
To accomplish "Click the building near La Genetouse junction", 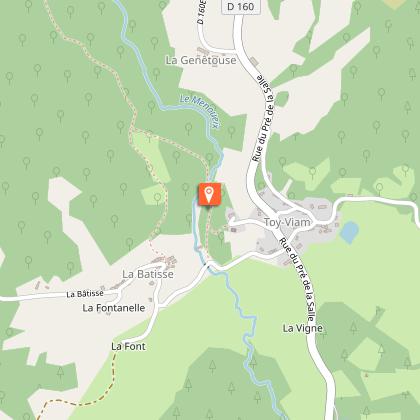I will pos(254,62).
